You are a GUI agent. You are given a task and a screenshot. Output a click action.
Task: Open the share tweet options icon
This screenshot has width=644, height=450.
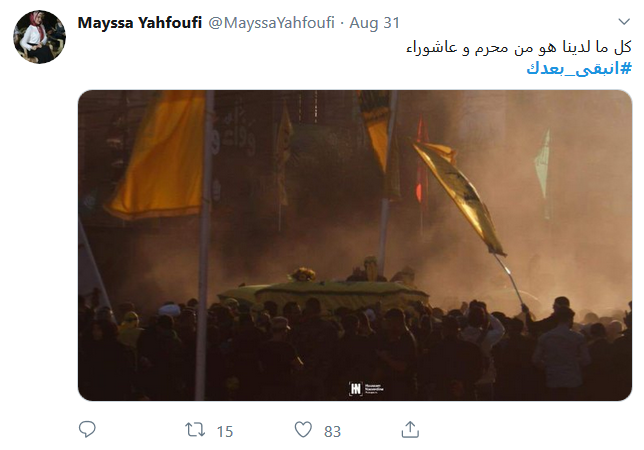tap(410, 429)
